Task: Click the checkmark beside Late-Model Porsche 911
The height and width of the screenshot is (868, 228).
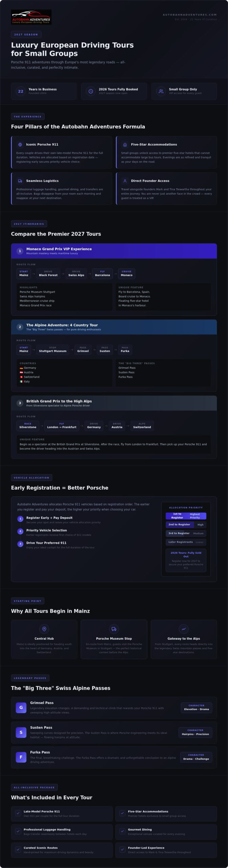Action: click(18, 813)
